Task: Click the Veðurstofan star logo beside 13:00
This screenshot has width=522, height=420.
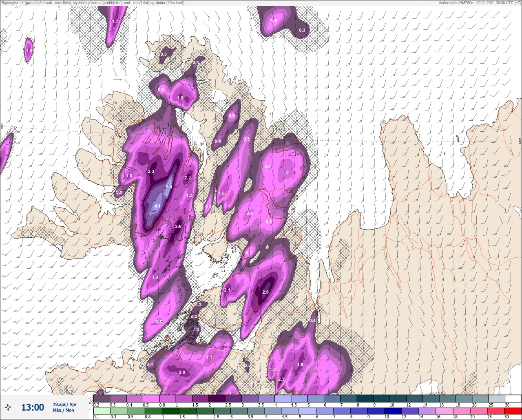Action: pos(8,407)
